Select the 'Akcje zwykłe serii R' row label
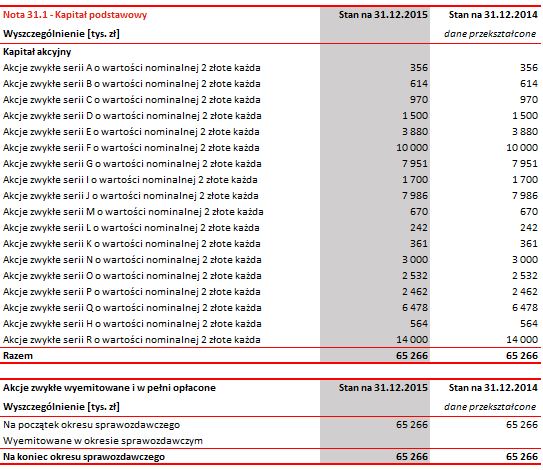Viewport: 543px width, 470px height. click(x=132, y=340)
